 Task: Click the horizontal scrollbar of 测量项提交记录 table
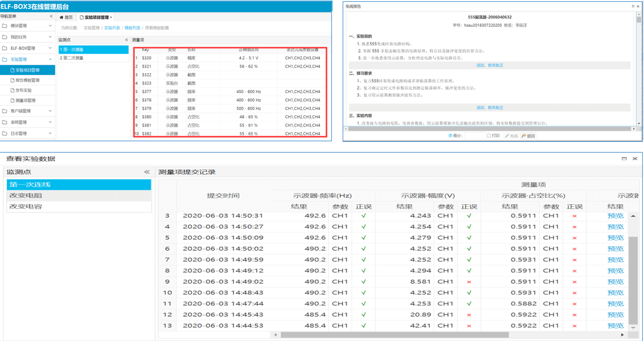(x=394, y=334)
